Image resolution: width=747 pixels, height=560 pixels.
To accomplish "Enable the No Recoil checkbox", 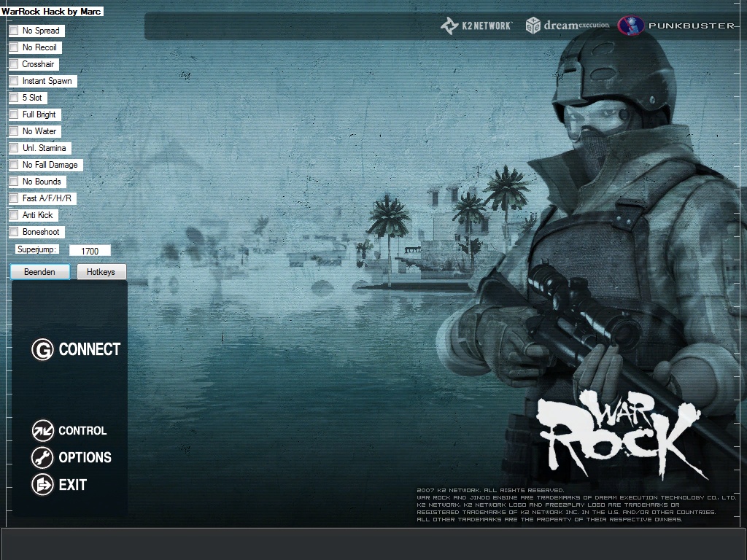I will coord(14,47).
